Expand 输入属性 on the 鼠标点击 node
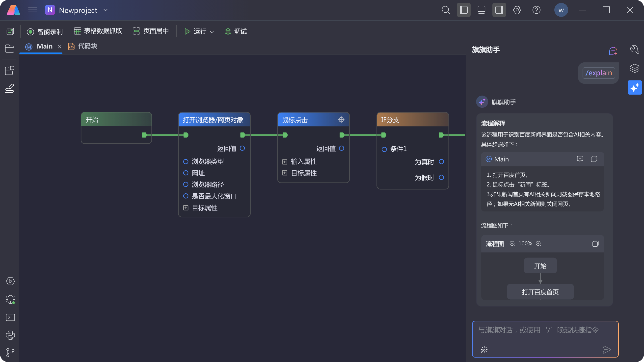644x362 pixels. pyautogui.click(x=285, y=162)
